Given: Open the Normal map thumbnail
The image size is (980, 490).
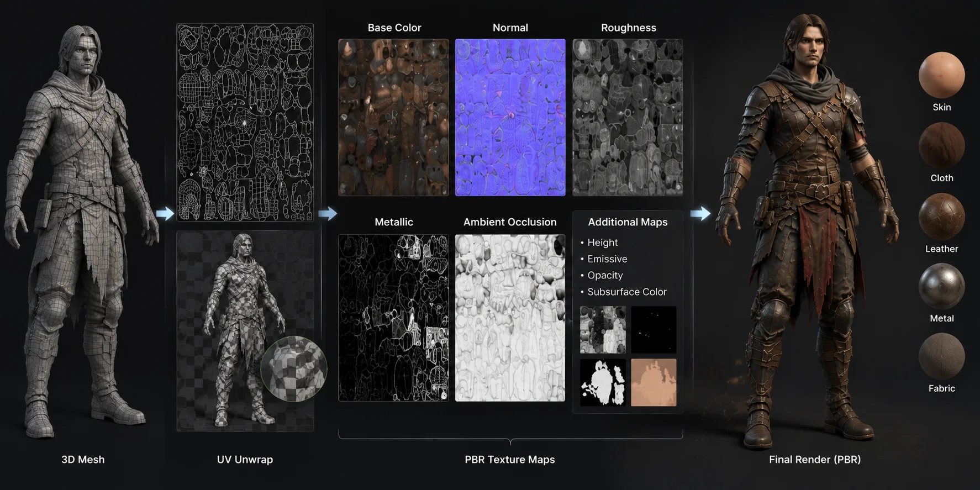Looking at the screenshot, I should point(510,117).
